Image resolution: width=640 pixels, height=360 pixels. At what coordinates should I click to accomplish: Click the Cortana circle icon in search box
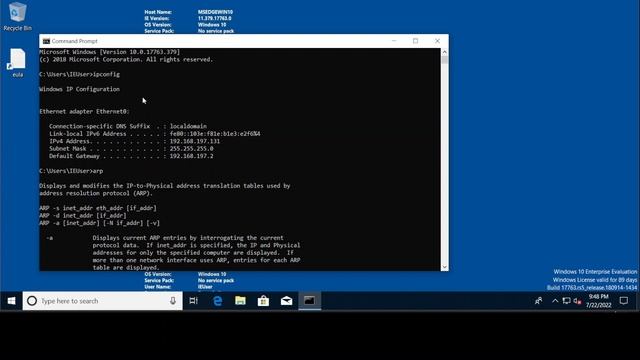32,301
